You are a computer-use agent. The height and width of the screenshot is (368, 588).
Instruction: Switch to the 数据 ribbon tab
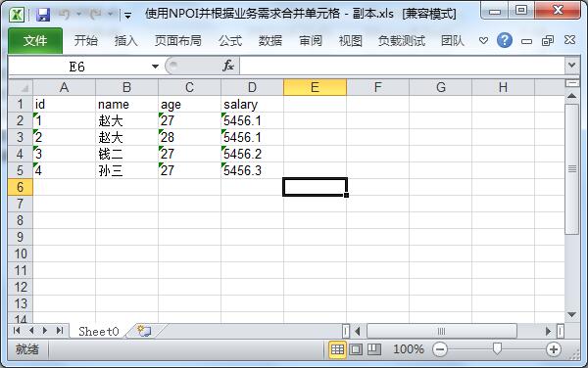coord(270,40)
